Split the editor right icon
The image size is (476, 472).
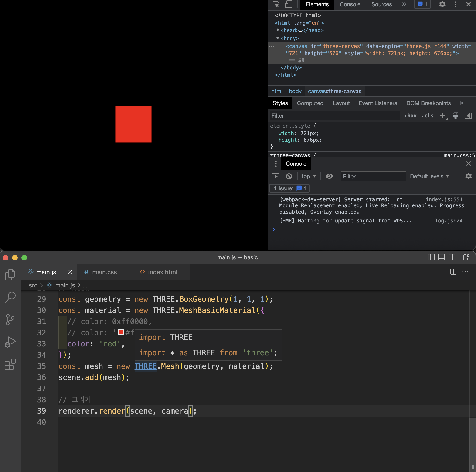click(453, 272)
